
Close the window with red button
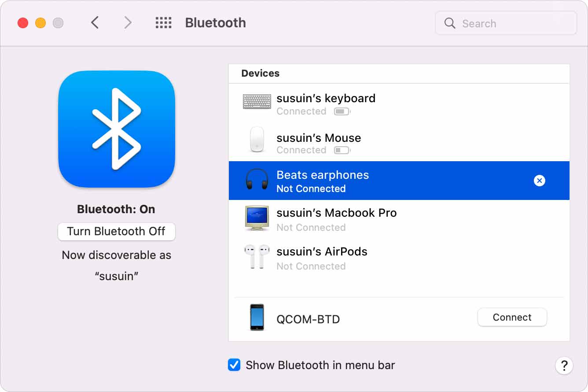23,23
